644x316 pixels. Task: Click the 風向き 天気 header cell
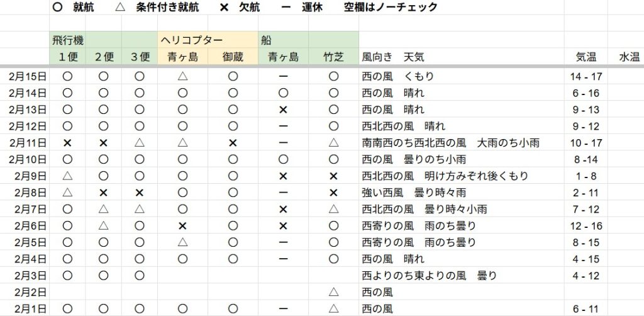point(389,57)
